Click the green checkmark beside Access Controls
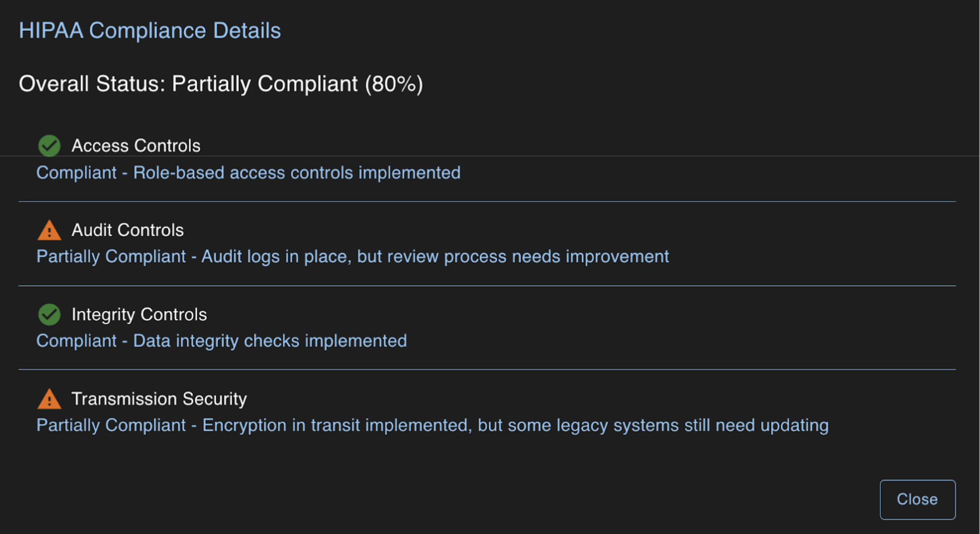 pos(49,146)
